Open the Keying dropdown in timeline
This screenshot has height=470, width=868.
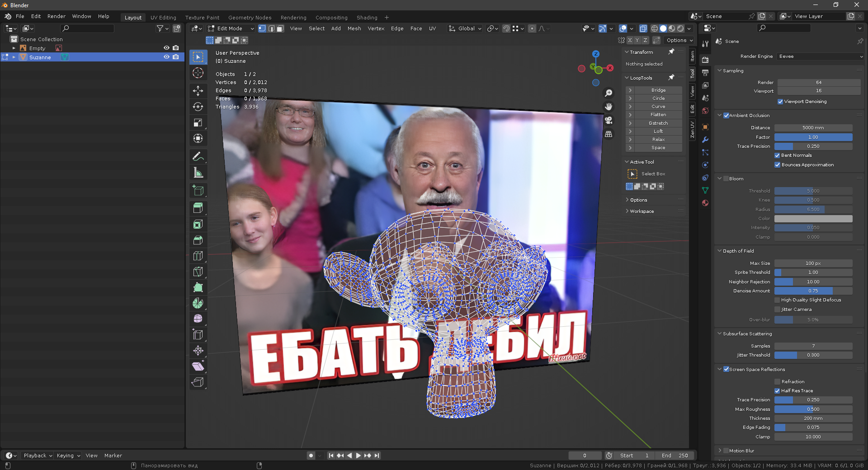68,456
